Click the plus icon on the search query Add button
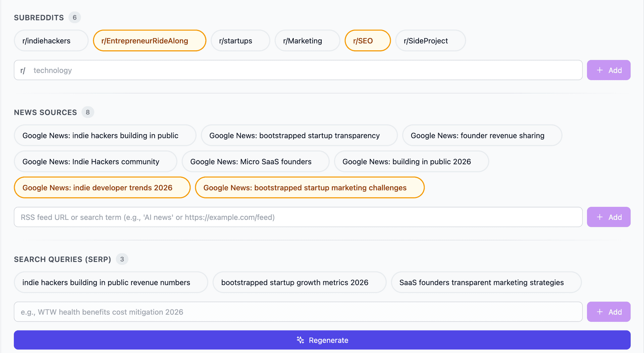 tap(599, 312)
